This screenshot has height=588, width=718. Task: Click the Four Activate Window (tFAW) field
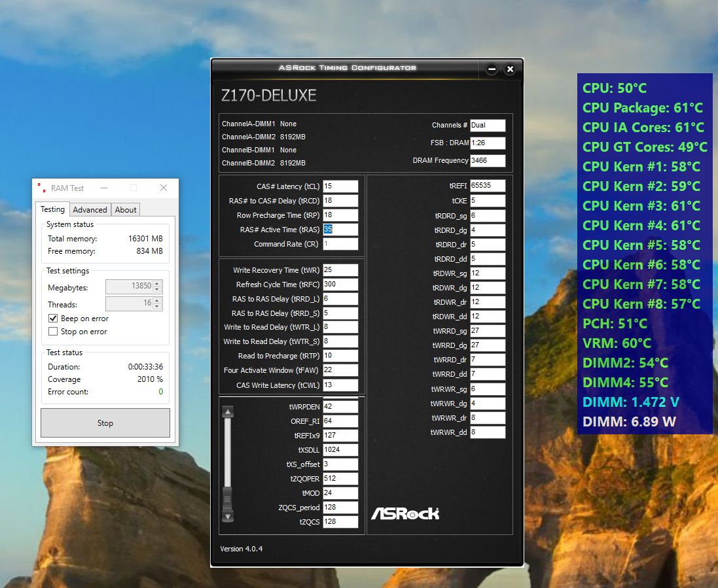coord(340,370)
